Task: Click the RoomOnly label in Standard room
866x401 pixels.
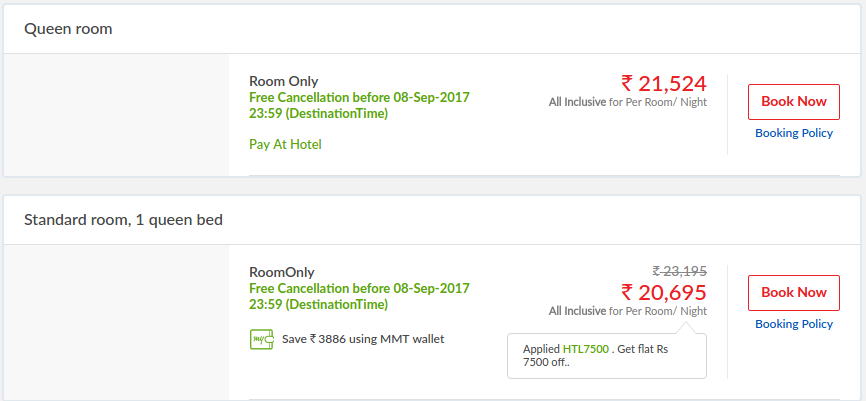Action: click(x=282, y=272)
